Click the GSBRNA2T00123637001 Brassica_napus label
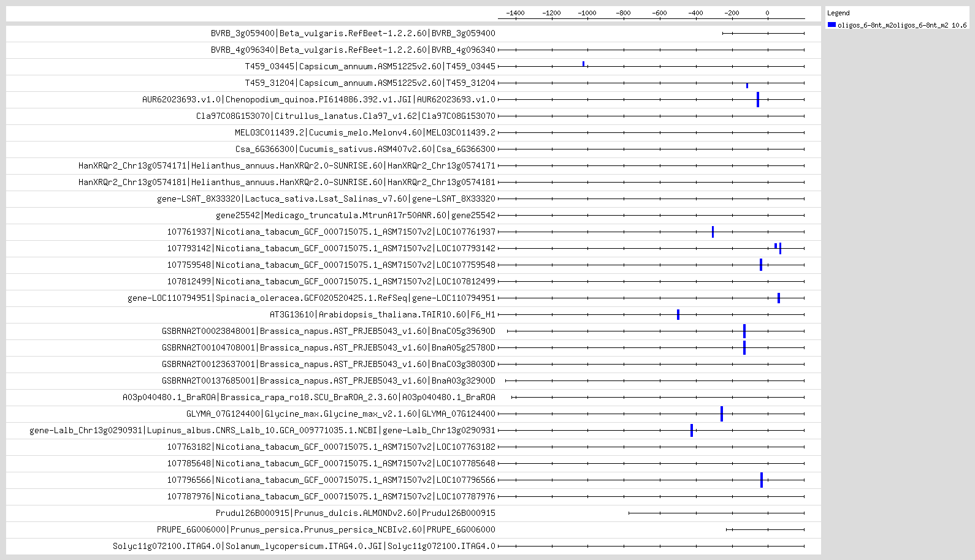This screenshot has width=975, height=560. [x=329, y=364]
